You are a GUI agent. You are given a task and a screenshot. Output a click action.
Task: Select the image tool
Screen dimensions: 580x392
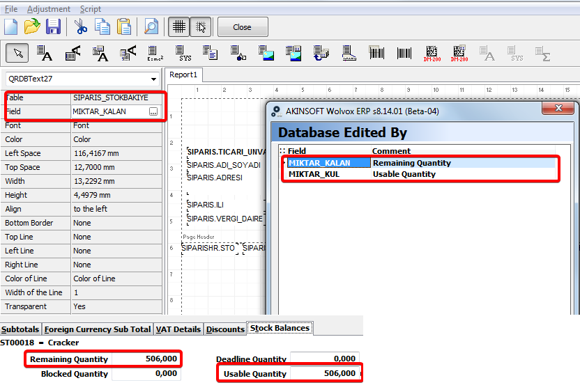[266, 53]
